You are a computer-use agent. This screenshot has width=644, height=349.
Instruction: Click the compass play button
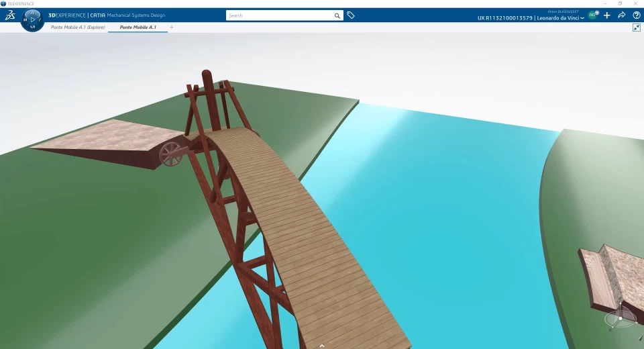33,19
